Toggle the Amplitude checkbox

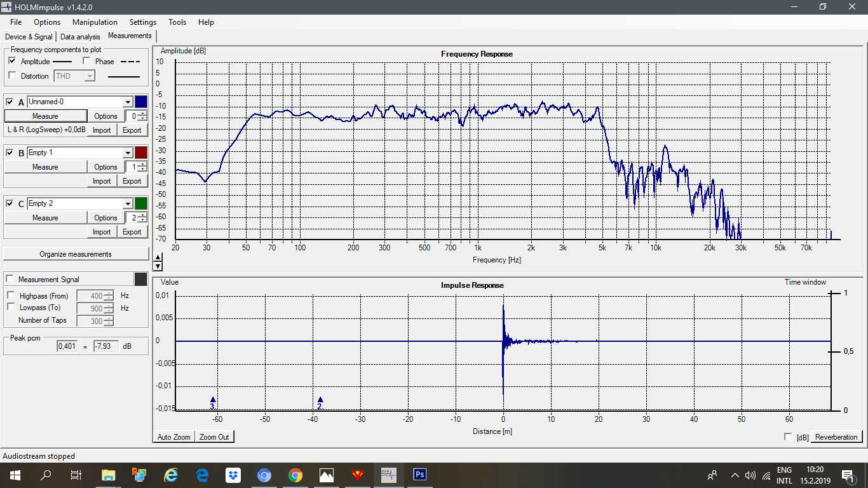click(12, 61)
